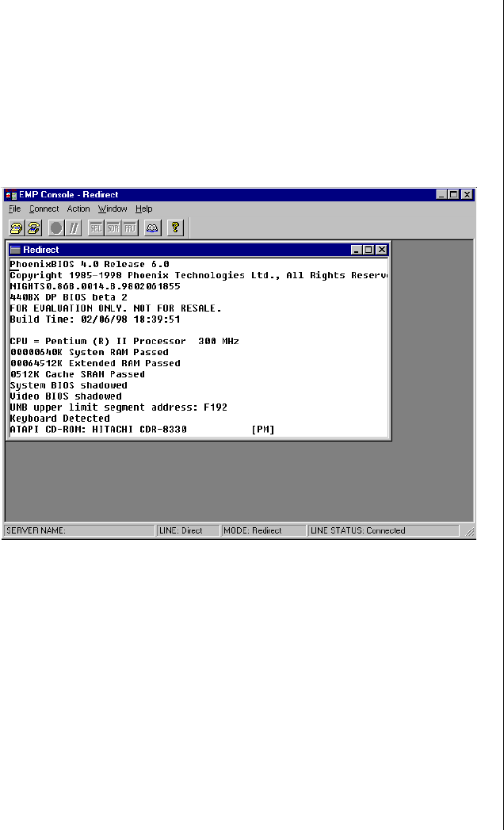Image resolution: width=504 pixels, height=830 pixels.
Task: Click the CPU = Pentium II Processor line
Action: tap(124, 342)
